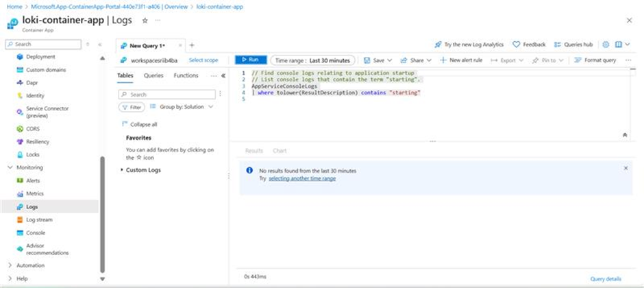Open Log stream in sidebar
This screenshot has width=644, height=288.
(x=39, y=220)
